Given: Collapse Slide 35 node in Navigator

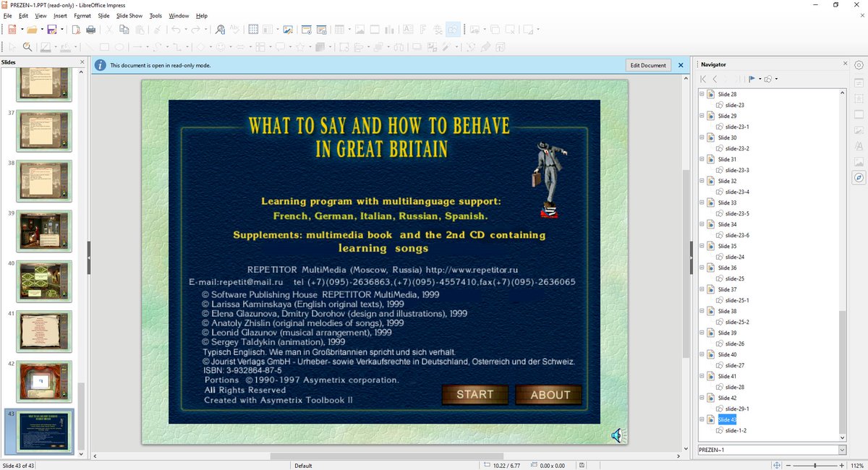Looking at the screenshot, I should (701, 246).
